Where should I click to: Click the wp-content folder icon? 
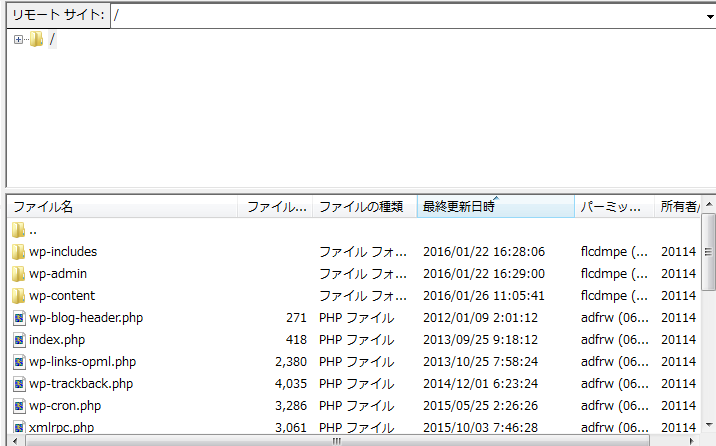[18, 296]
